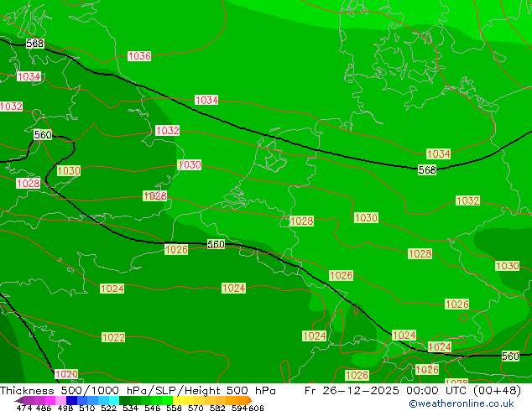
Task: Click the legend value 522
Action: (108, 408)
